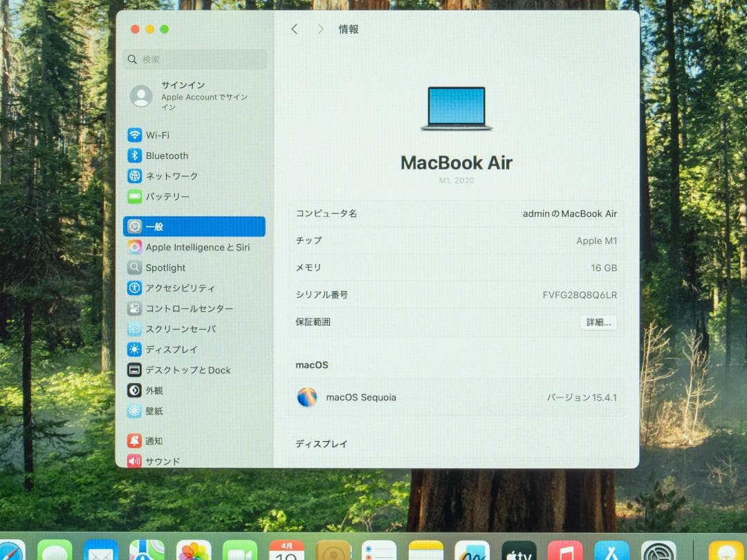Select the 一般 sidebar item
The width and height of the screenshot is (747, 560).
click(x=194, y=227)
